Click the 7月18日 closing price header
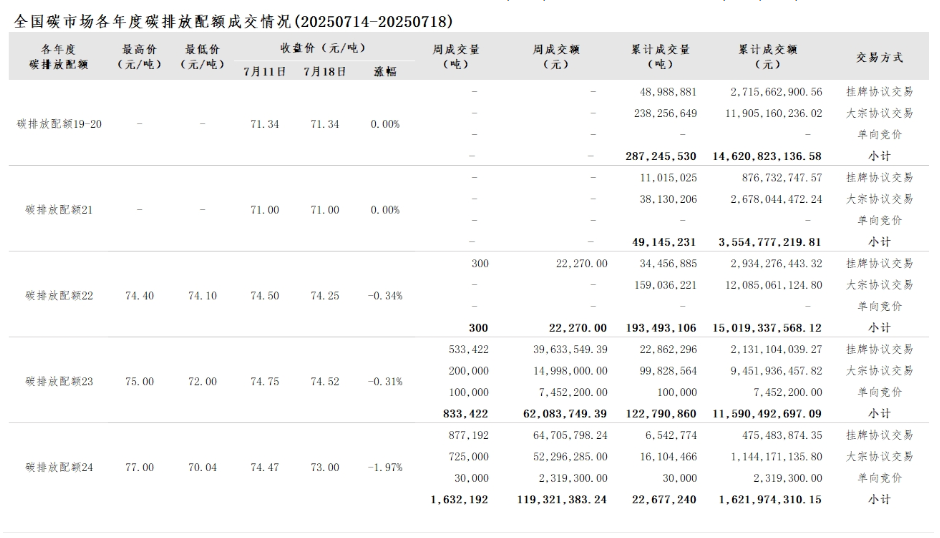Screen dimensions: 940x538 point(325,71)
